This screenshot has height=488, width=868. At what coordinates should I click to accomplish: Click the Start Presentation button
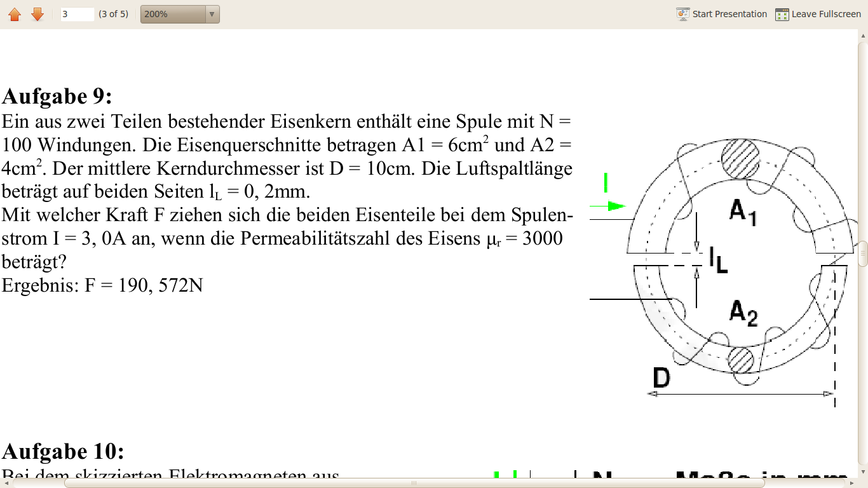tap(722, 14)
